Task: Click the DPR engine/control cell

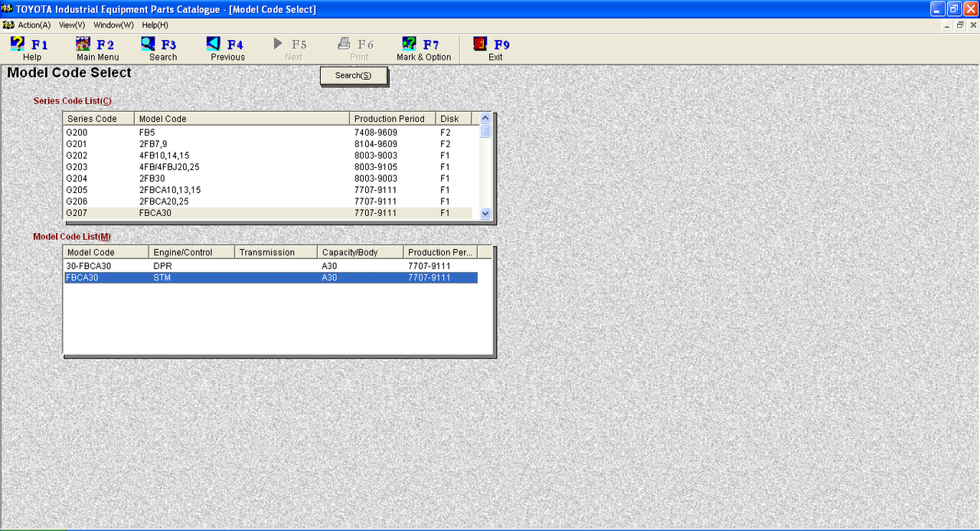Action: (163, 266)
